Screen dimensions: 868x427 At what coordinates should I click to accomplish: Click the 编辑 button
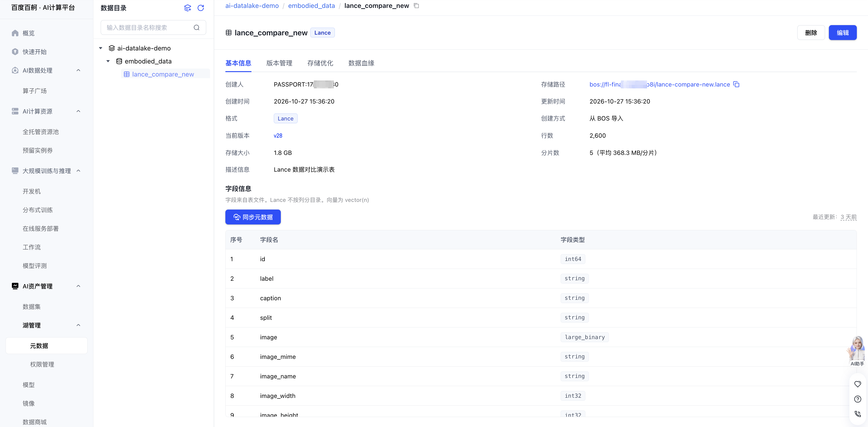(842, 33)
